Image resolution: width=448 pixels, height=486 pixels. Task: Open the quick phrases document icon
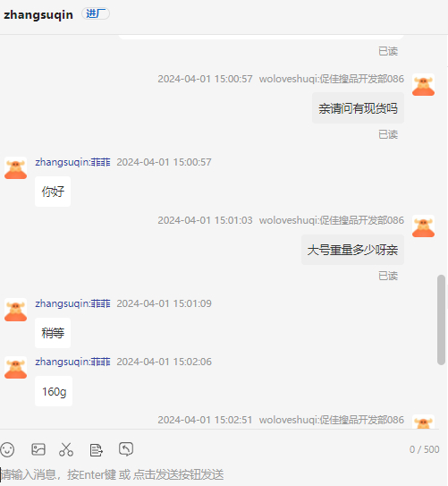(96, 450)
